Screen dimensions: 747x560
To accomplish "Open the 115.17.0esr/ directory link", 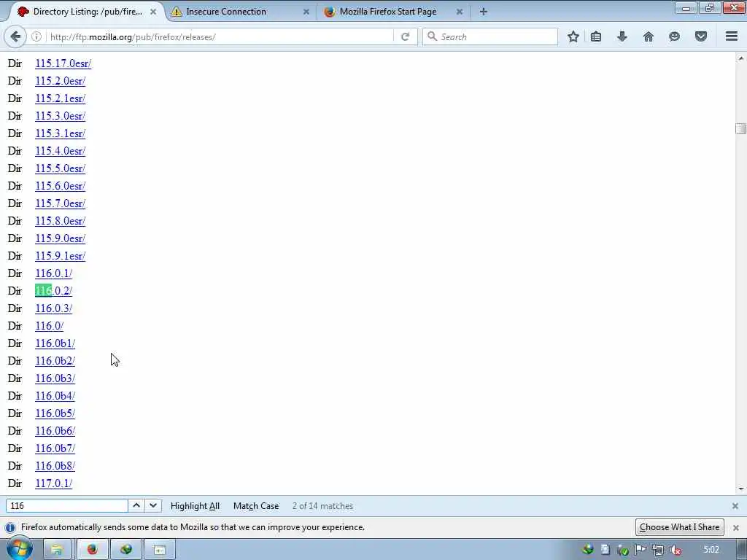I will (63, 63).
